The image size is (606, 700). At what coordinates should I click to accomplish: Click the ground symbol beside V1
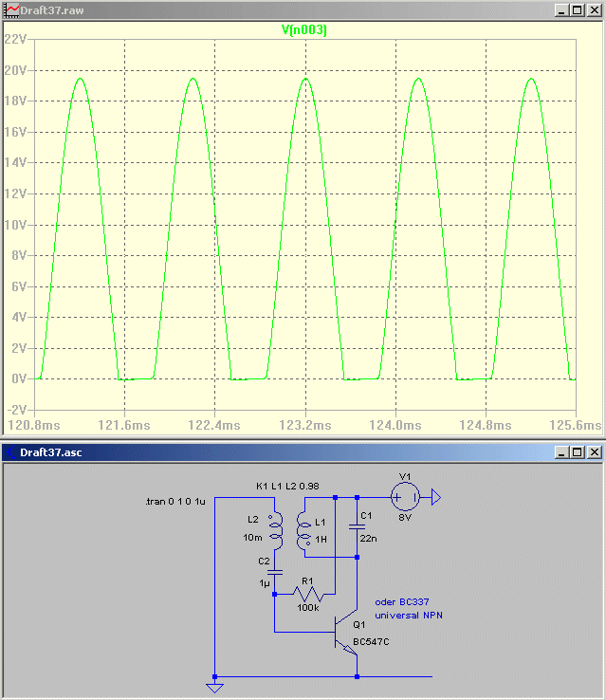coord(436,497)
